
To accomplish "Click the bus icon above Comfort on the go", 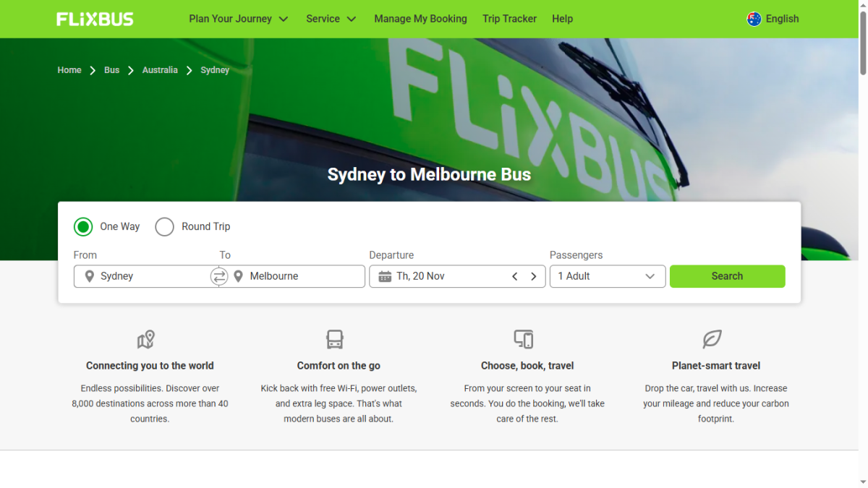I will pos(334,339).
